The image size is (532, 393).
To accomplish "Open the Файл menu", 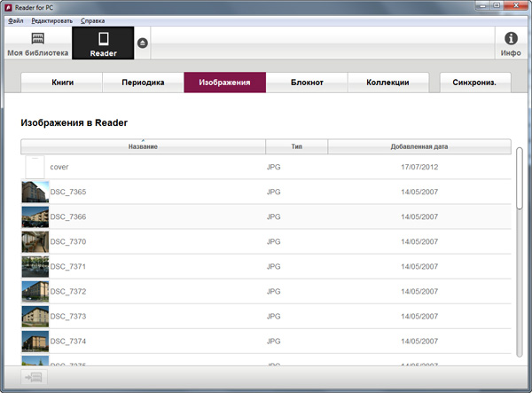I will 15,20.
